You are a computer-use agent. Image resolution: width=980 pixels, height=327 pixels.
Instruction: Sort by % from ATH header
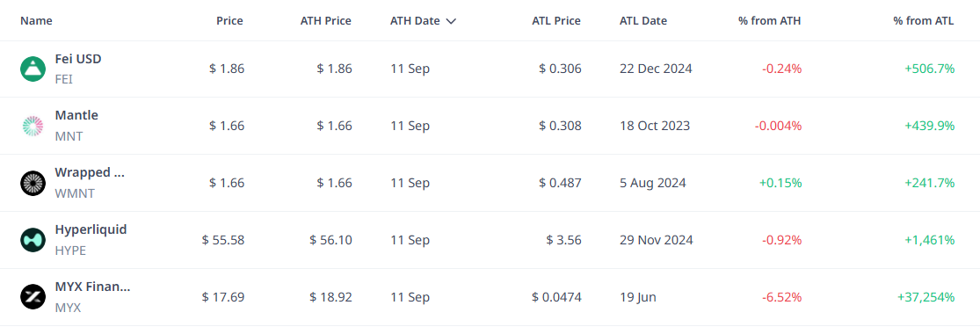coord(769,20)
